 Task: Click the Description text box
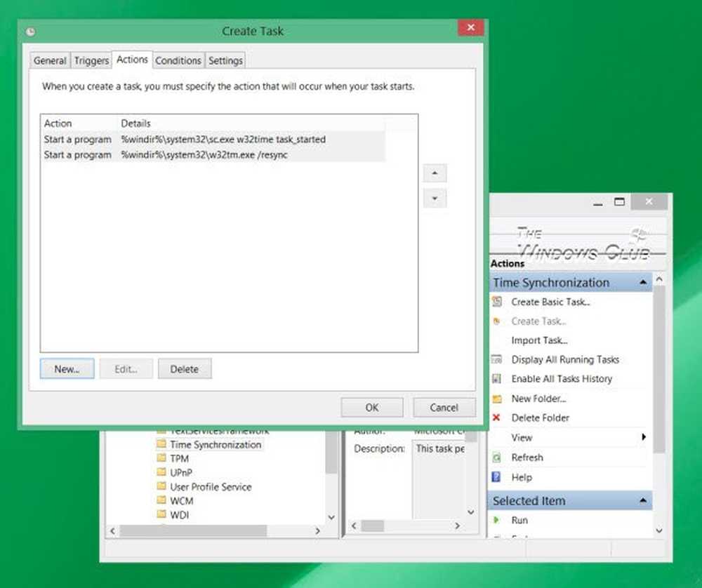tap(439, 479)
